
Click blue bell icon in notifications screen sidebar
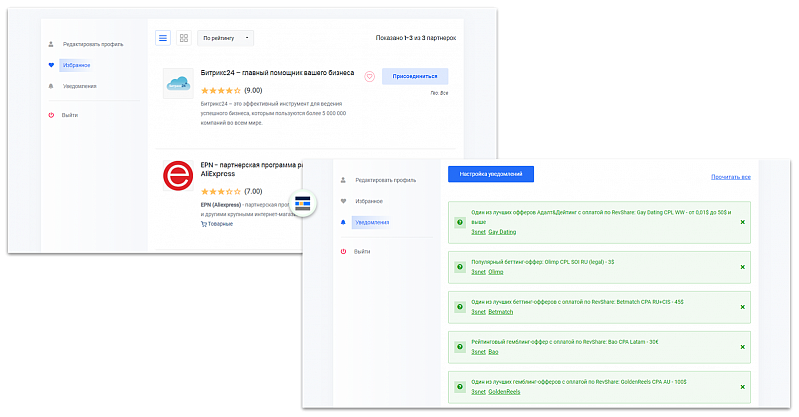(x=343, y=222)
